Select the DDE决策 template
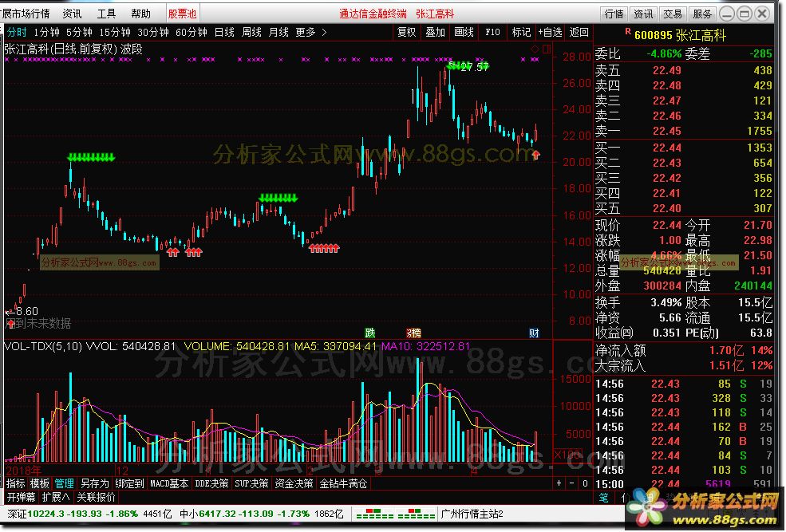 (x=211, y=483)
